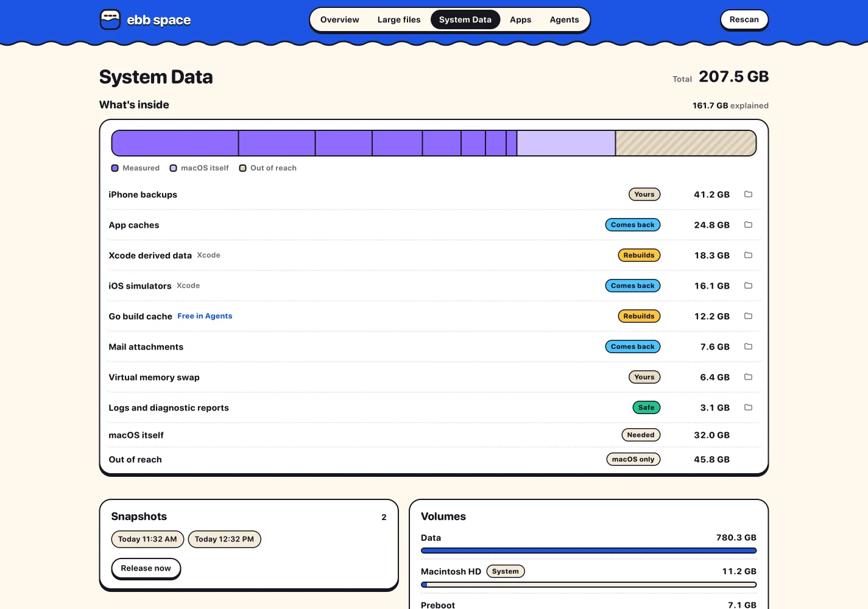Click the Measured legend swatch
Viewport: 868px width, 609px height.
tap(115, 168)
